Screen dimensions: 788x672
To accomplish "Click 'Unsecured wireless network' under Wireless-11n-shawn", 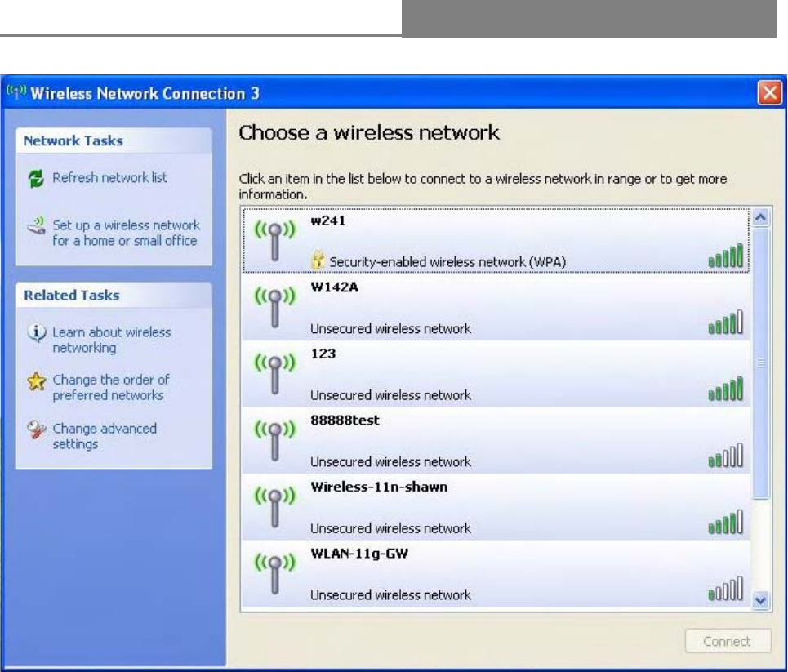I will [x=390, y=529].
